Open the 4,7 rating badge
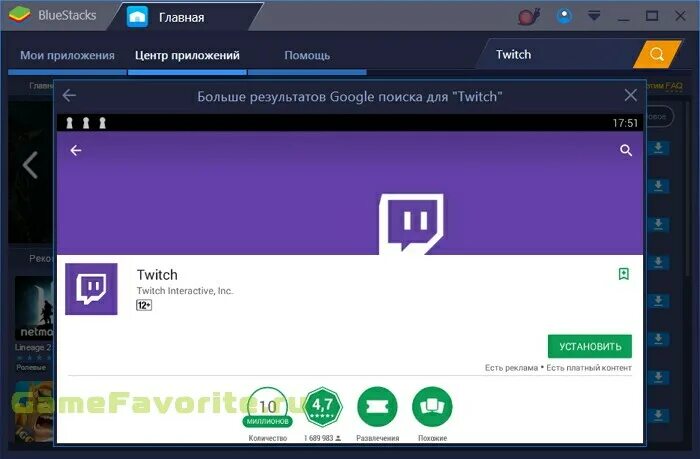700x459 pixels. point(322,407)
